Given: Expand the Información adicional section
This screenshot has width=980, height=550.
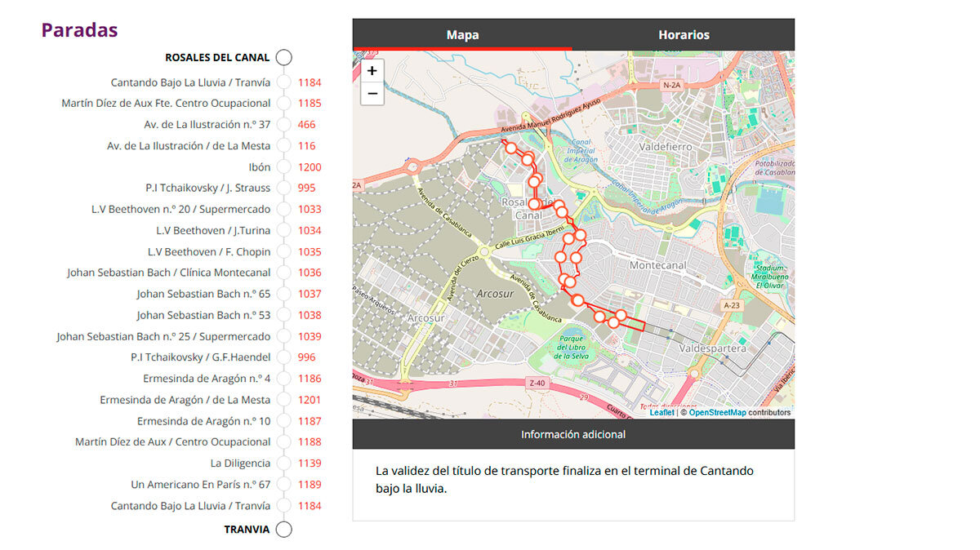Looking at the screenshot, I should tap(573, 434).
